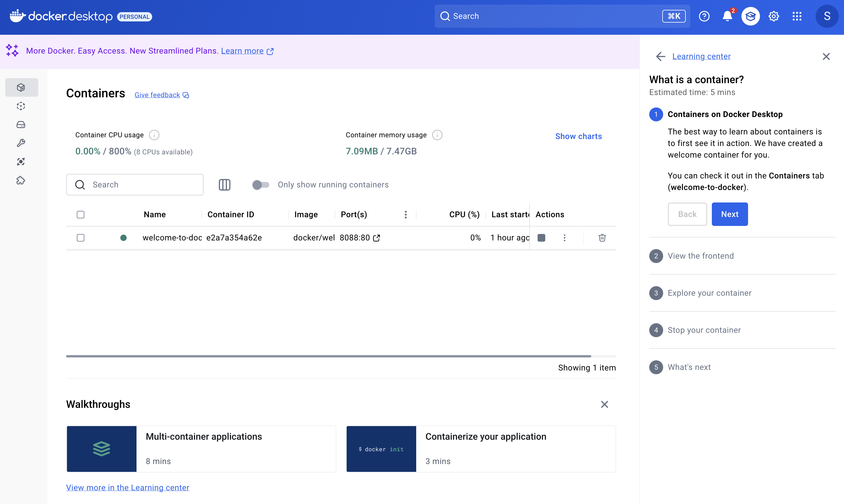Click the welcome-to-docker container name
The height and width of the screenshot is (504, 844).
(172, 238)
